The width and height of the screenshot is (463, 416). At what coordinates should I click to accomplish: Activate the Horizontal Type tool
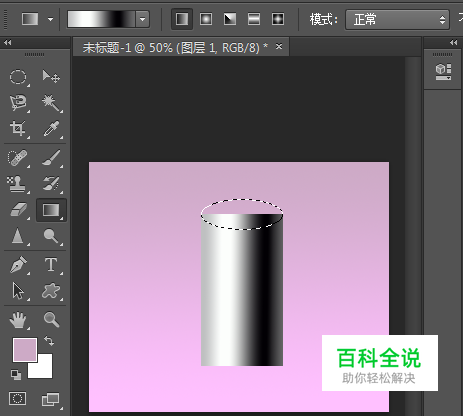(x=51, y=265)
